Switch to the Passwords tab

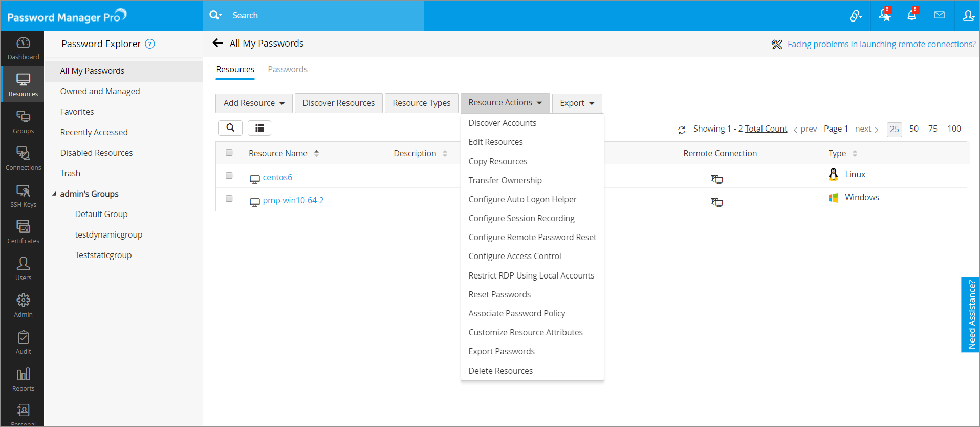[x=288, y=69]
